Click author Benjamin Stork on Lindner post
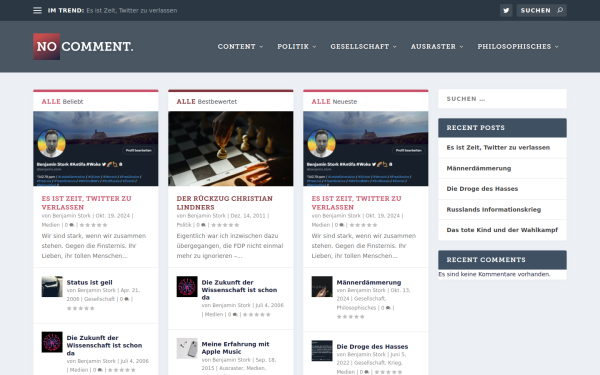Image resolution: width=600 pixels, height=375 pixels. [207, 216]
